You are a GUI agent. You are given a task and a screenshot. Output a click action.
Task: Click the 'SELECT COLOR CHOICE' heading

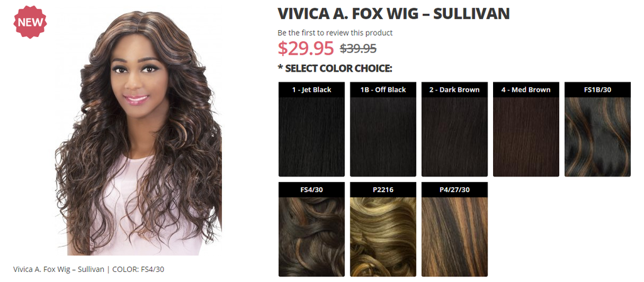(x=335, y=68)
